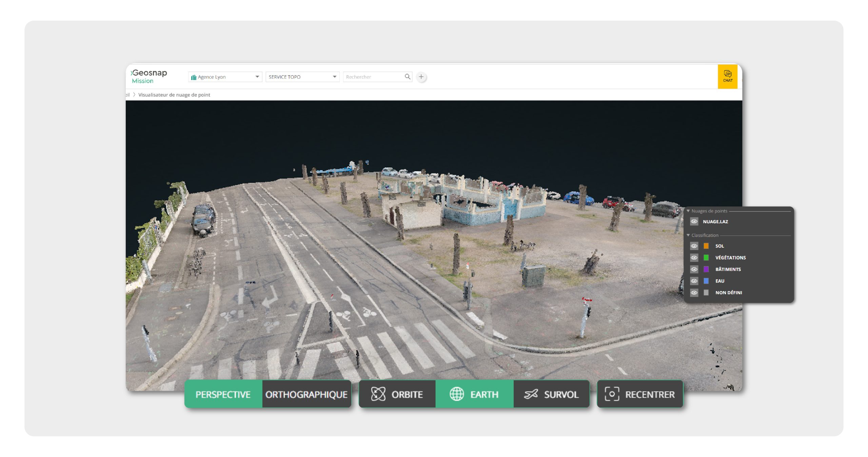The image size is (868, 457).
Task: Hide the SOL classification layer
Action: [694, 246]
